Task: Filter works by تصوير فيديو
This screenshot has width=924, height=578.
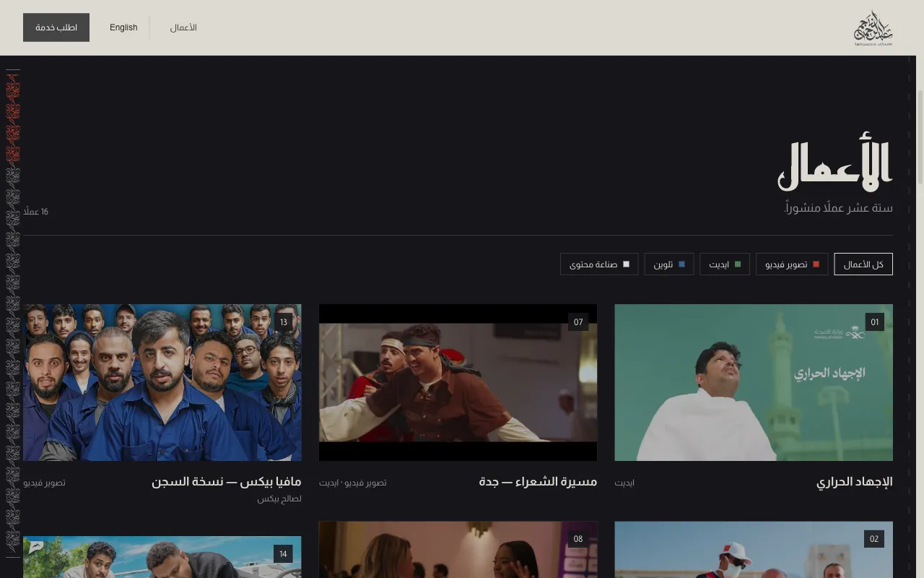Action: pyautogui.click(x=792, y=264)
